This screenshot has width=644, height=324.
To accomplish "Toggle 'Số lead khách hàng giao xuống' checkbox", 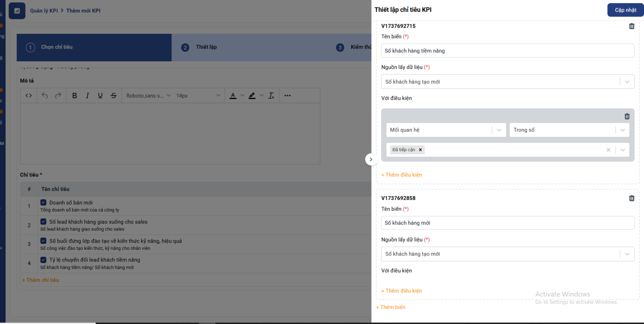I will point(43,222).
